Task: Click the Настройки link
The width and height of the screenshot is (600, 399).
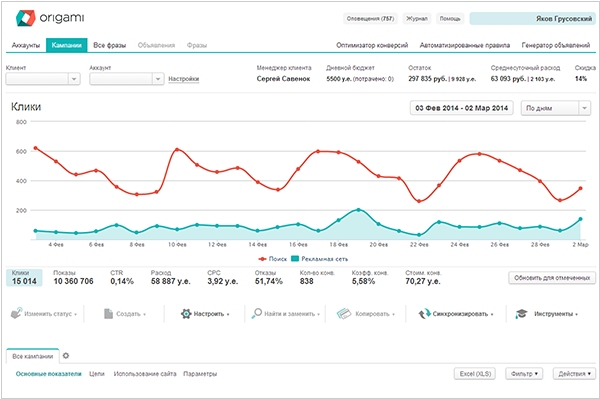Action: click(184, 79)
